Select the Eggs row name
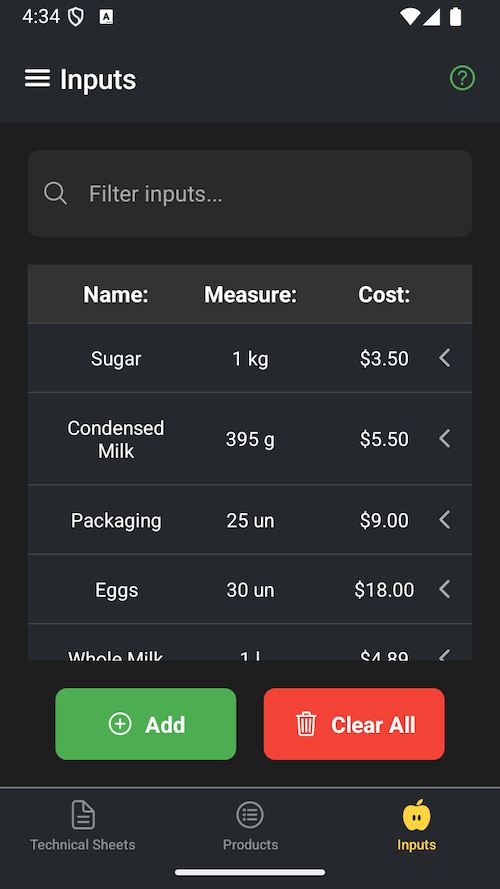Screen dimensions: 500x889 pos(116,590)
